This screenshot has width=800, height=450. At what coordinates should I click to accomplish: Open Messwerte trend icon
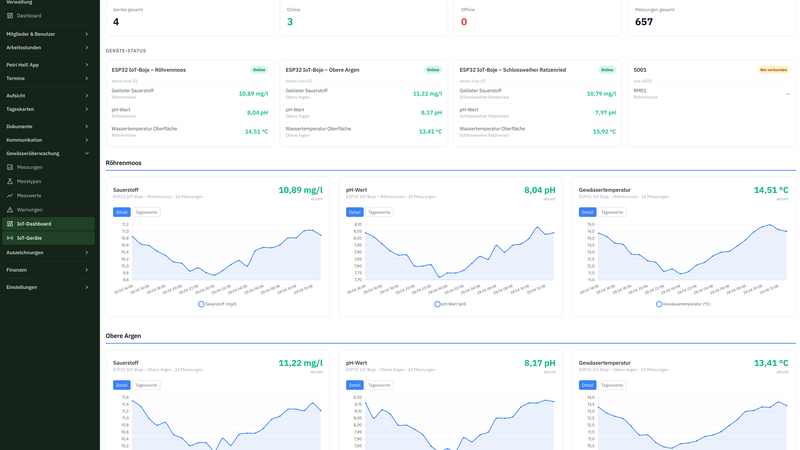[10, 195]
